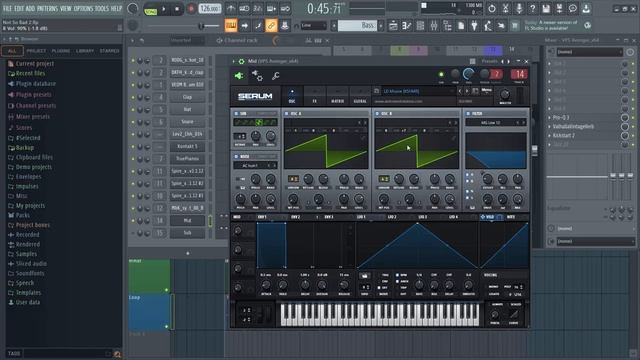Toggle mute LED of the Clap channel

pyautogui.click(x=133, y=98)
